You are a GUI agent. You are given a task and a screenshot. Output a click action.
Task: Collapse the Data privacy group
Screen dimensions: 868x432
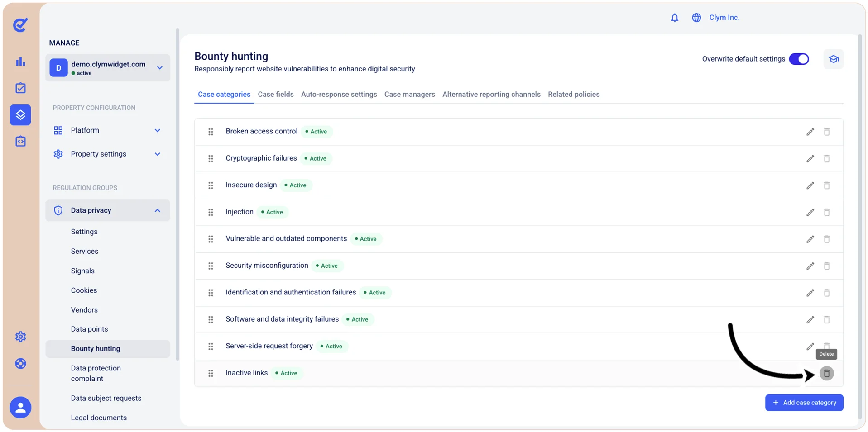coord(108,210)
